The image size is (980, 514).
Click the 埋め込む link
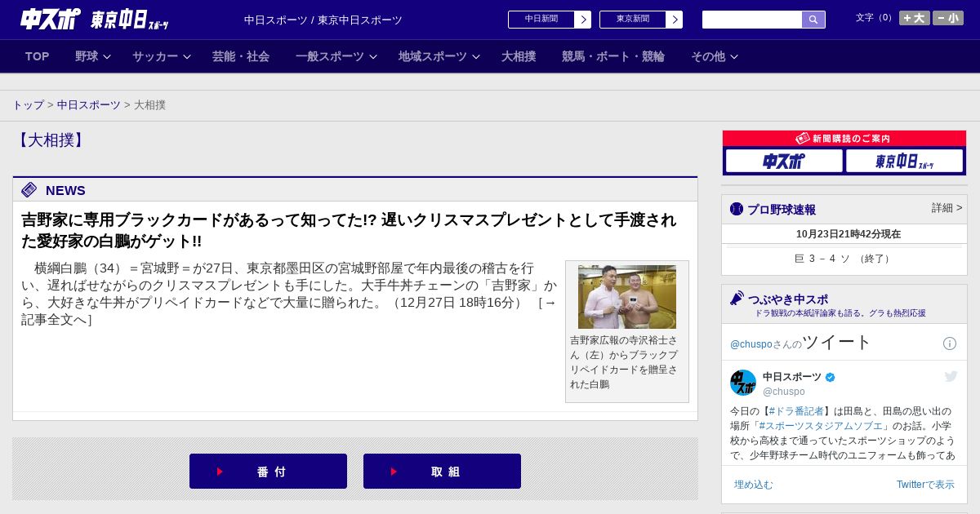click(753, 485)
